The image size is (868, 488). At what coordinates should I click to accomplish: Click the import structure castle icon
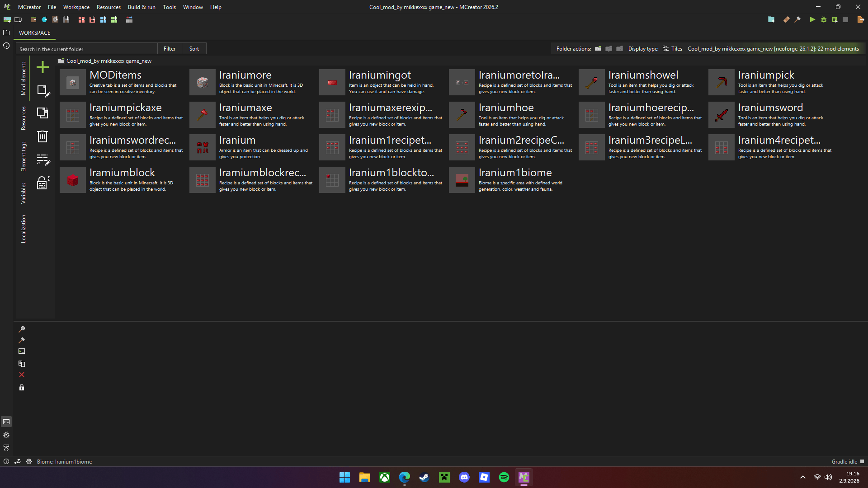click(x=66, y=19)
